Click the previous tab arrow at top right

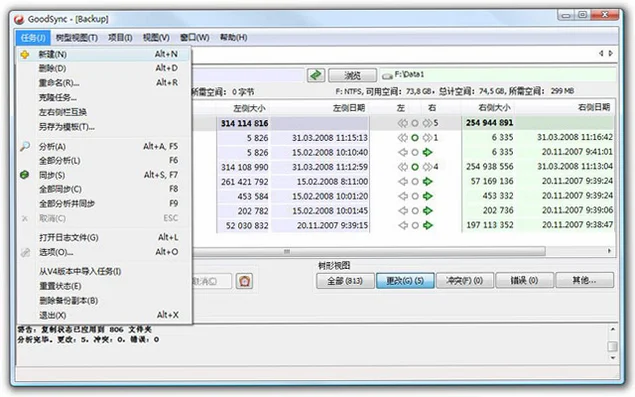point(601,53)
